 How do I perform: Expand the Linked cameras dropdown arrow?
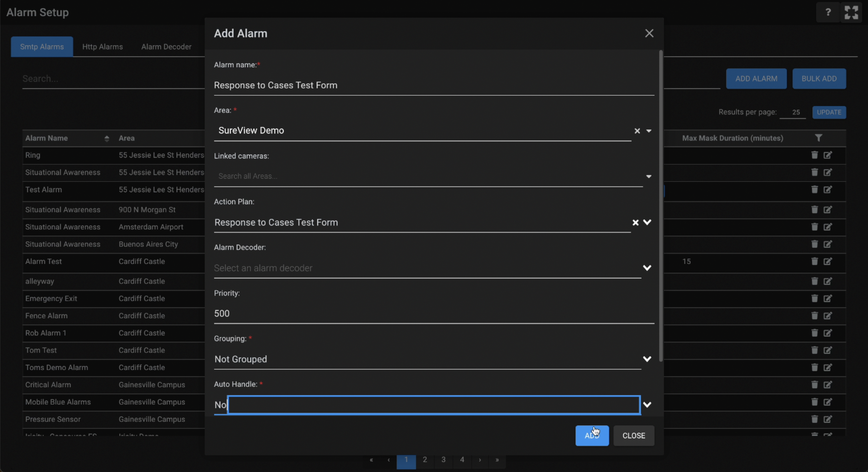[x=649, y=176]
